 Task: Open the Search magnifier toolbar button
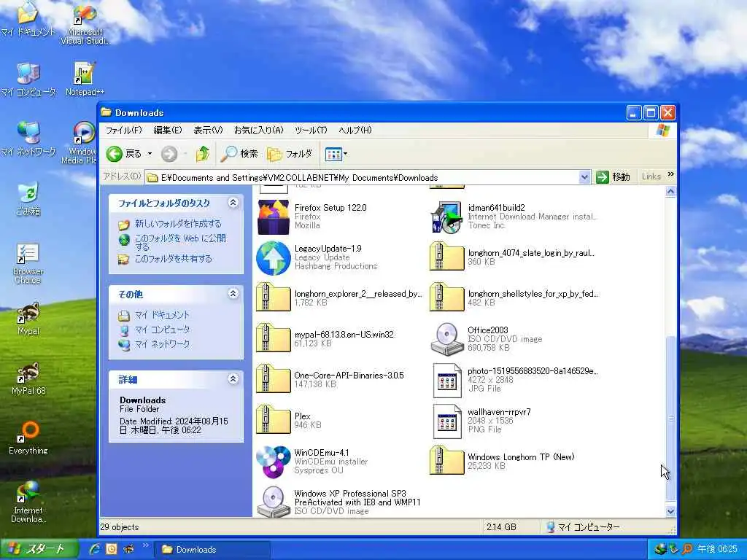click(x=239, y=154)
